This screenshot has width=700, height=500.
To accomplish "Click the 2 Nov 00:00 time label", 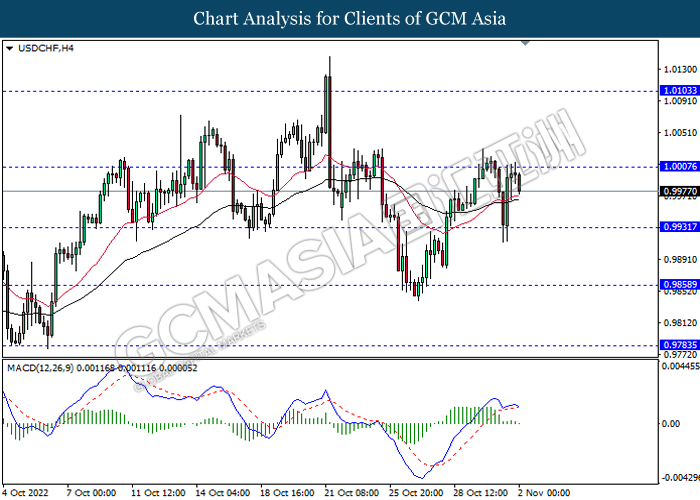I will tap(544, 493).
